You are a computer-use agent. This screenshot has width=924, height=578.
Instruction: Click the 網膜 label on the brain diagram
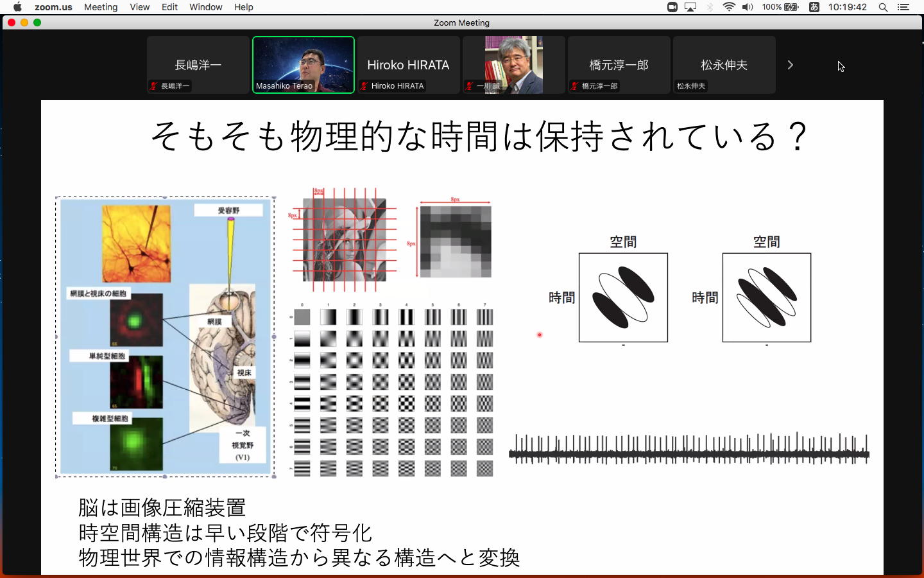point(215,321)
